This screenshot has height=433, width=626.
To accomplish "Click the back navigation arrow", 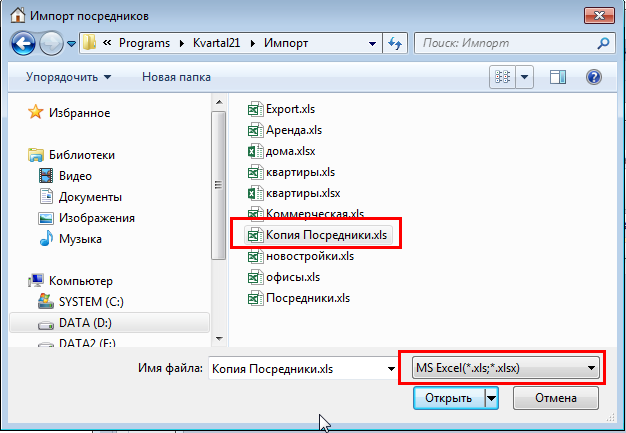I will coord(24,44).
